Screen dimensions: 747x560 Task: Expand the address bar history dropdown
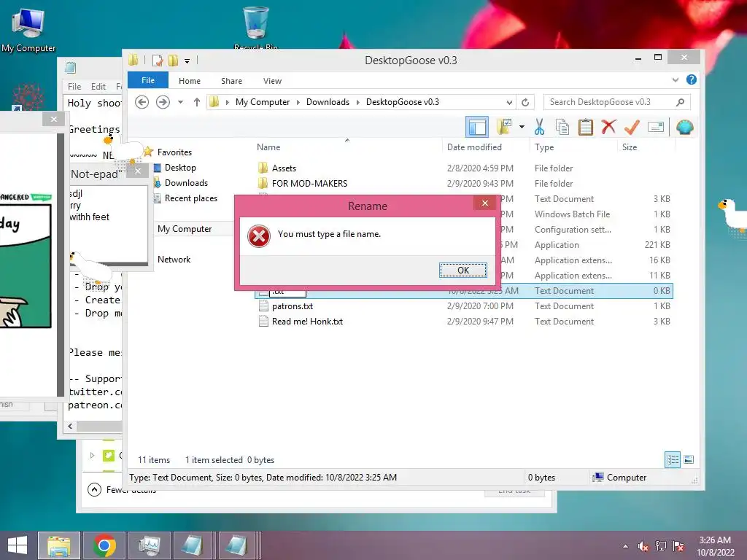pyautogui.click(x=509, y=102)
